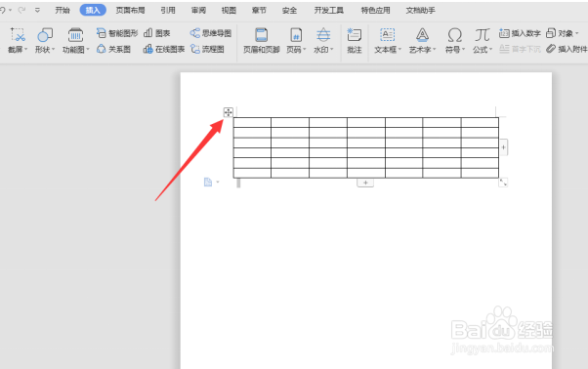Open the 开发工具 tab

click(x=329, y=10)
